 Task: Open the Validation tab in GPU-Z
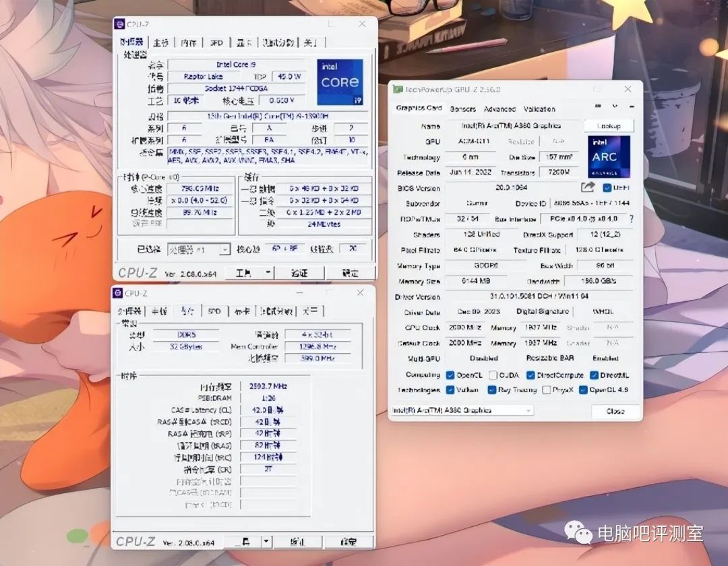point(539,109)
